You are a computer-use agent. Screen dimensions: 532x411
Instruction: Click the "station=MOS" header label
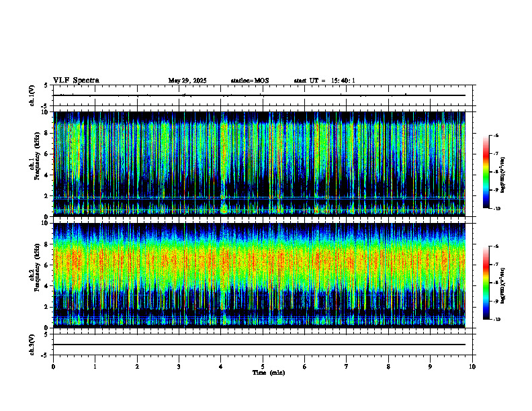pos(250,81)
